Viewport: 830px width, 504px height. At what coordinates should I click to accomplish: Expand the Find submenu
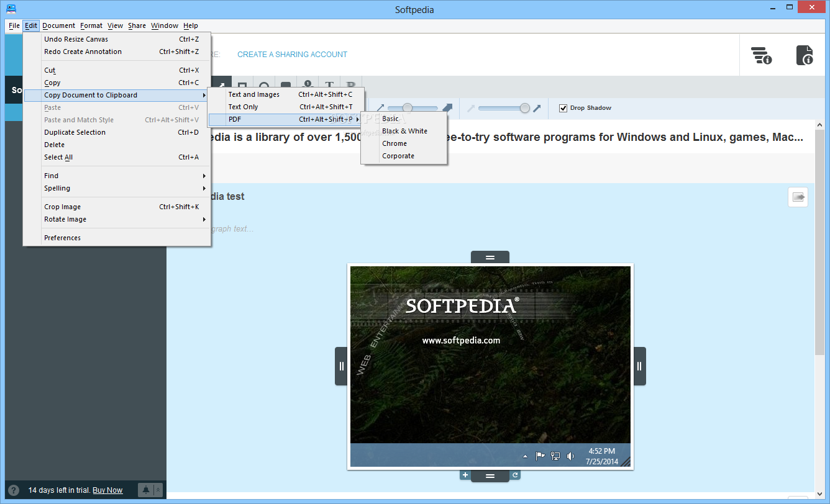(117, 176)
